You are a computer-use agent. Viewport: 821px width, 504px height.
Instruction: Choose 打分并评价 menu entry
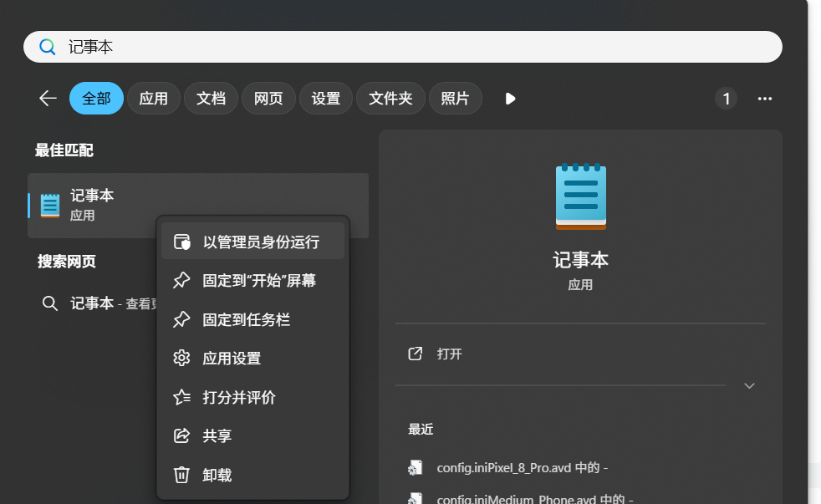(252, 397)
